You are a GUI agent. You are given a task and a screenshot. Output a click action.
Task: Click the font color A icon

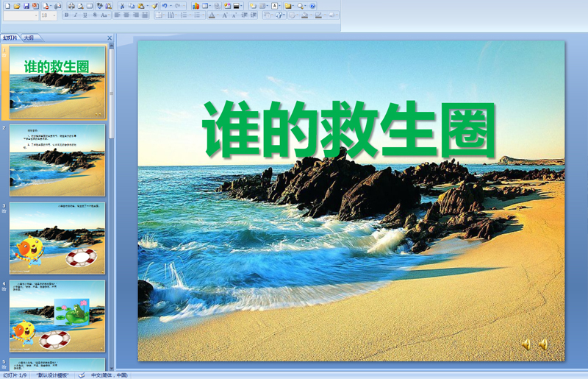tap(212, 15)
